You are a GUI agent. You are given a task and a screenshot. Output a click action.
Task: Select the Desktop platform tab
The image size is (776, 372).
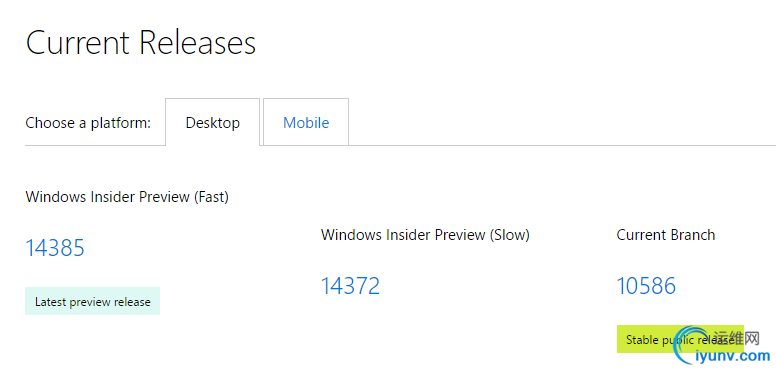(213, 122)
